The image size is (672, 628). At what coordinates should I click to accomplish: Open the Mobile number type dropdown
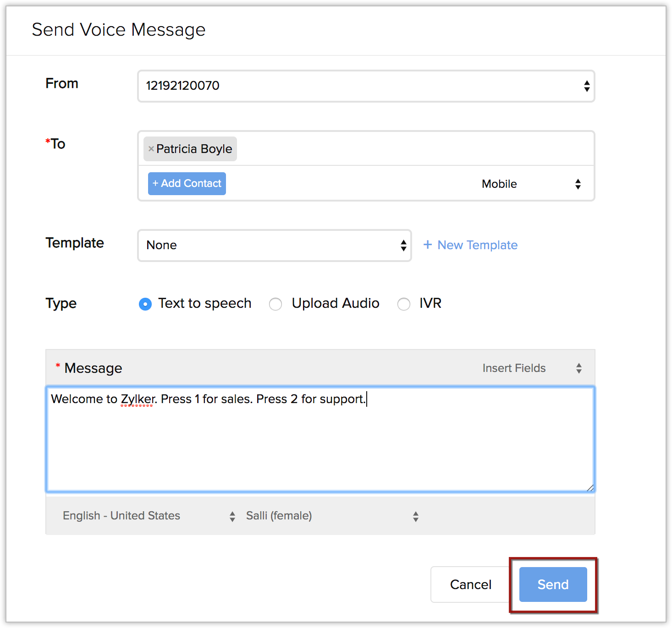[x=531, y=184]
